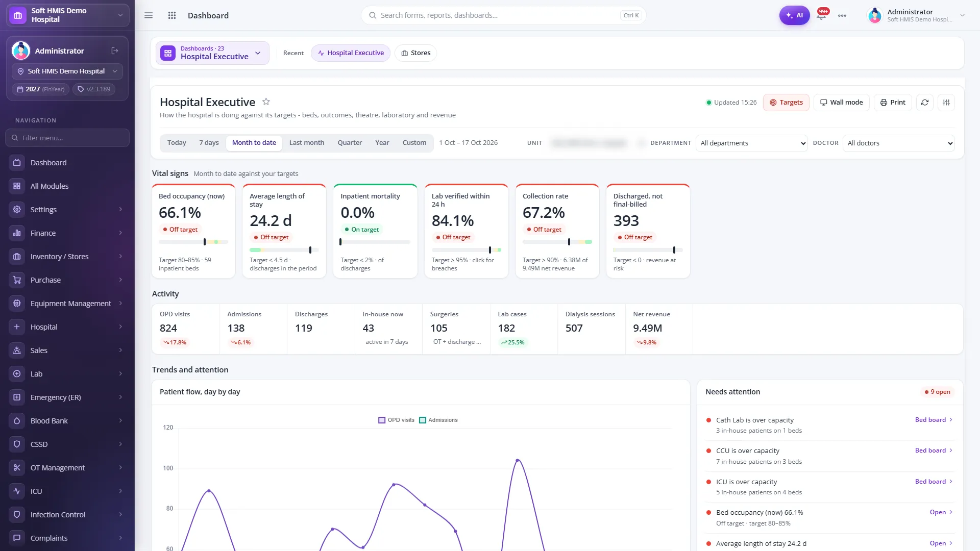Open the Stores recent dashboard chip
The width and height of the screenshot is (980, 551).
[415, 53]
